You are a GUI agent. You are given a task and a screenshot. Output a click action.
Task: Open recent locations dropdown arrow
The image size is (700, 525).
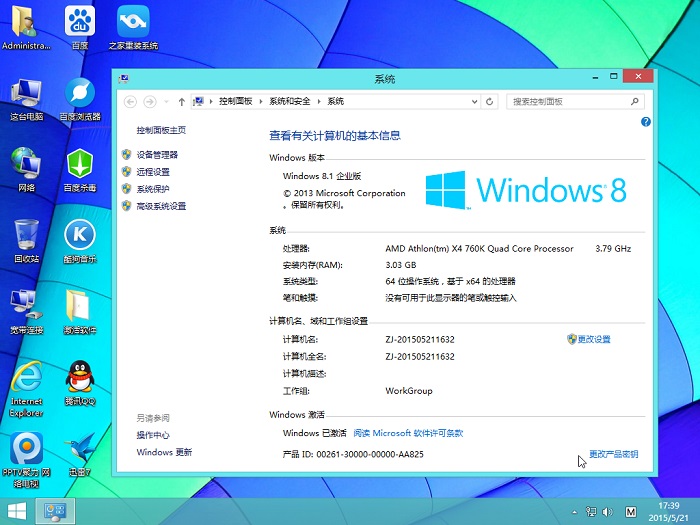click(166, 102)
